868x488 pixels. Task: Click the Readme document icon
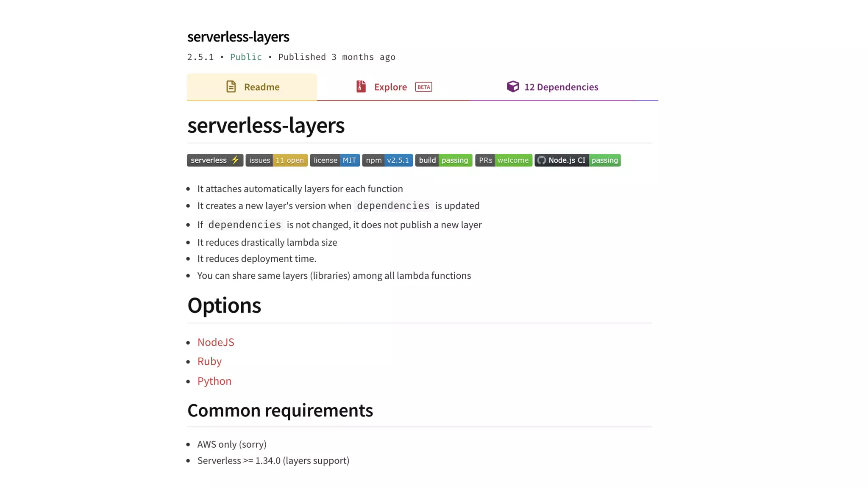coord(231,87)
